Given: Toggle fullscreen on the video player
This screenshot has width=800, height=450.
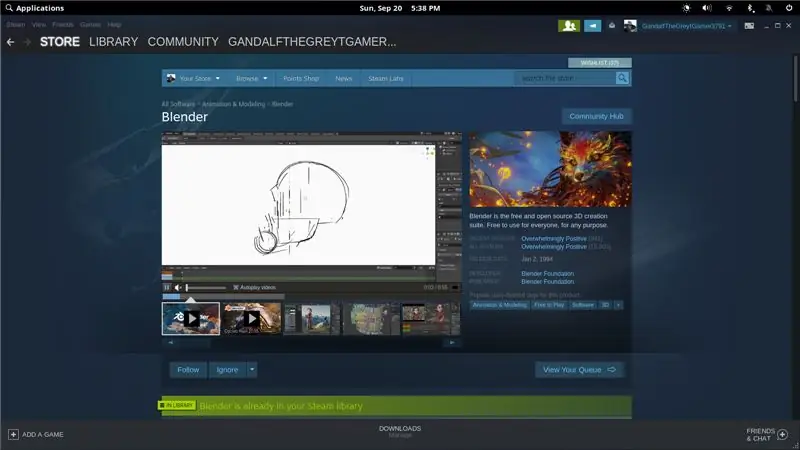Looking at the screenshot, I should click(x=455, y=287).
